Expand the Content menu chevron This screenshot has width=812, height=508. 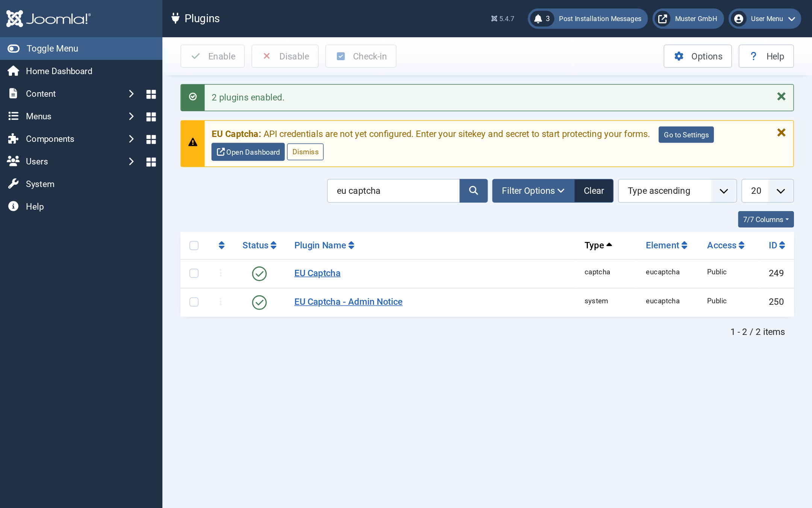(x=131, y=94)
